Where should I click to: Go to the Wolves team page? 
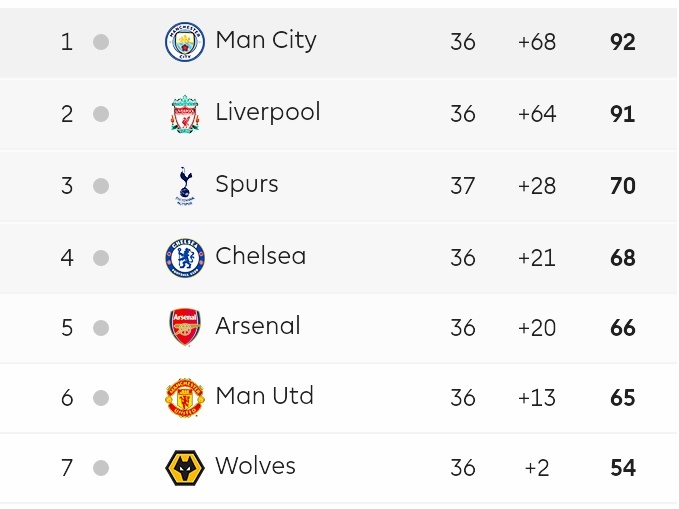255,466
